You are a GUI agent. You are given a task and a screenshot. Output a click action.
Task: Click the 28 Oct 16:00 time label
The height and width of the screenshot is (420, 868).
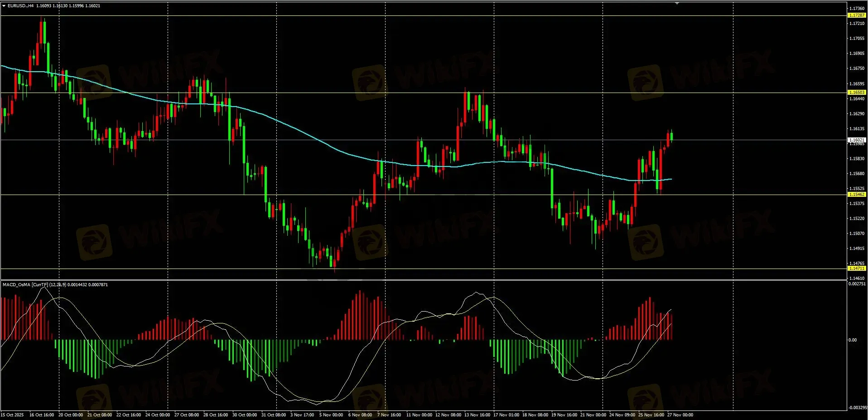[216, 415]
